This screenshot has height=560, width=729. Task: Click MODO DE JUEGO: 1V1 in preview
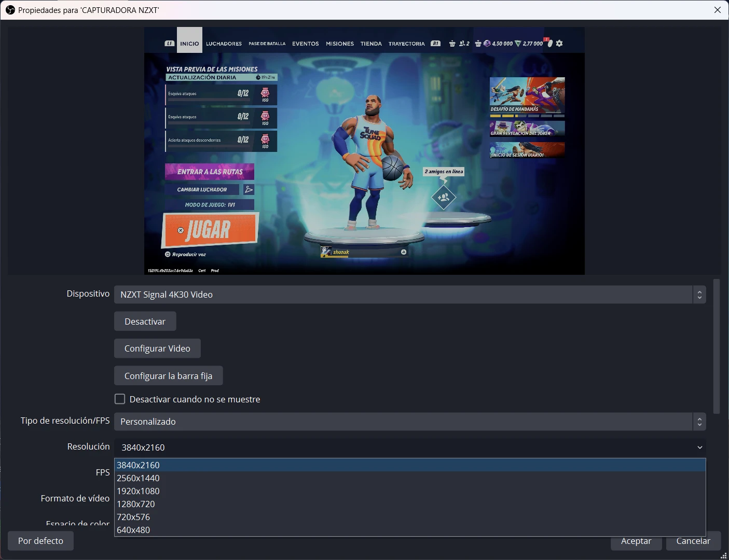pos(210,205)
